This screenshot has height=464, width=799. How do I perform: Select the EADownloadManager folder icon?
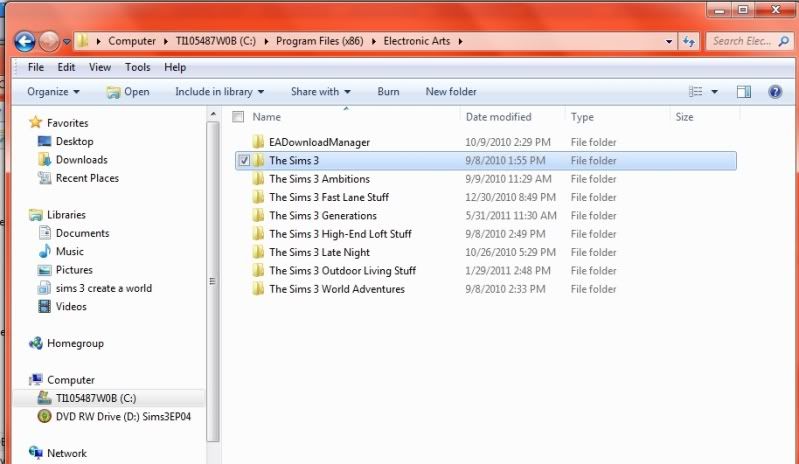point(259,142)
